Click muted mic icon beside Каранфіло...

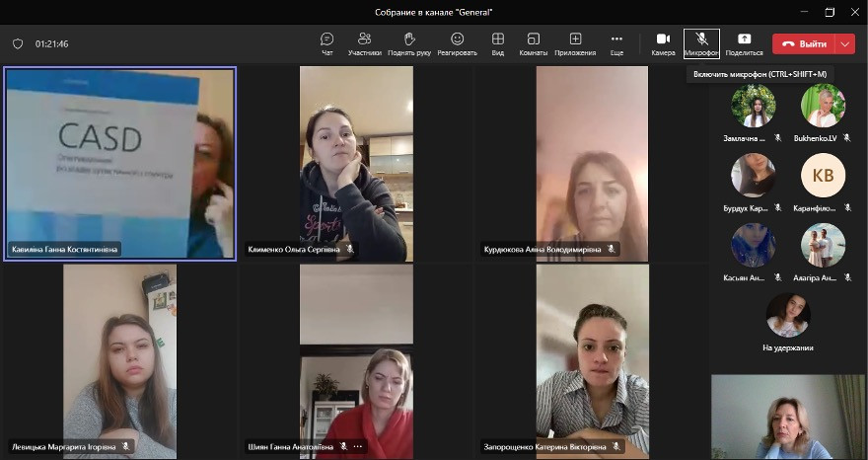tap(847, 208)
